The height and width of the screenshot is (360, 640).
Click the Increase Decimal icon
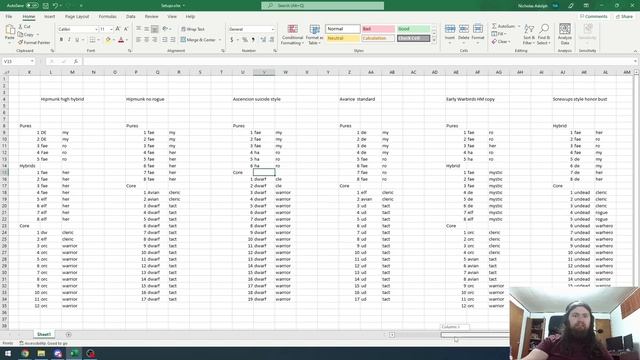click(x=263, y=40)
